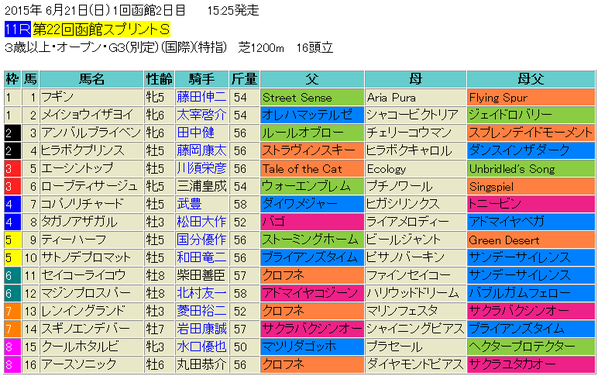Click sire cell バゴ
This screenshot has height=376, width=598.
tap(312, 222)
